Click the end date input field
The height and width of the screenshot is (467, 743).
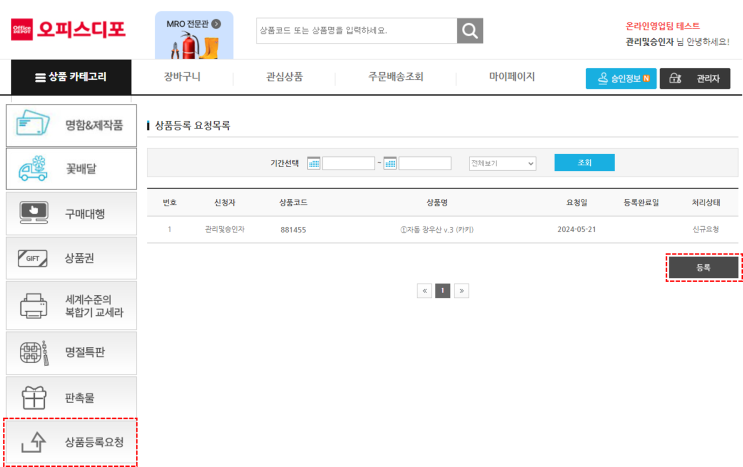tap(425, 163)
